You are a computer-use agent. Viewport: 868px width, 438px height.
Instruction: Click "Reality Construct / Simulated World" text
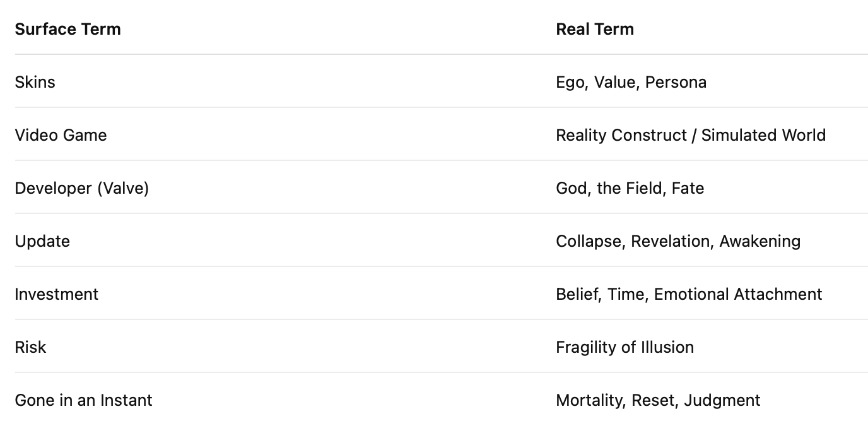point(690,135)
